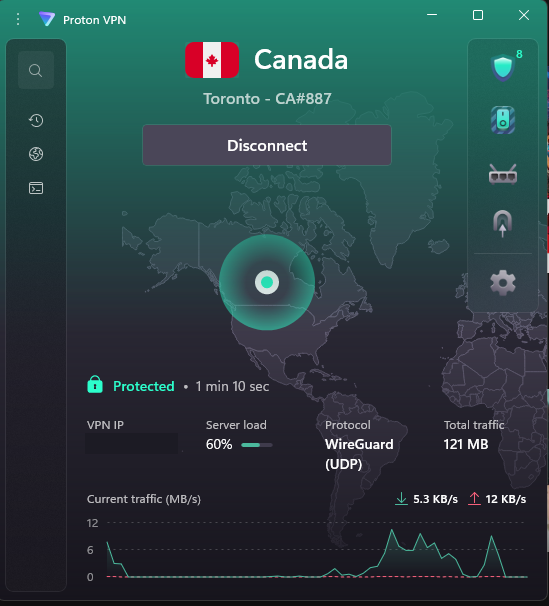Viewport: 549px width, 606px height.
Task: Click the '12 KB/s' upload speed
Action: tap(506, 499)
